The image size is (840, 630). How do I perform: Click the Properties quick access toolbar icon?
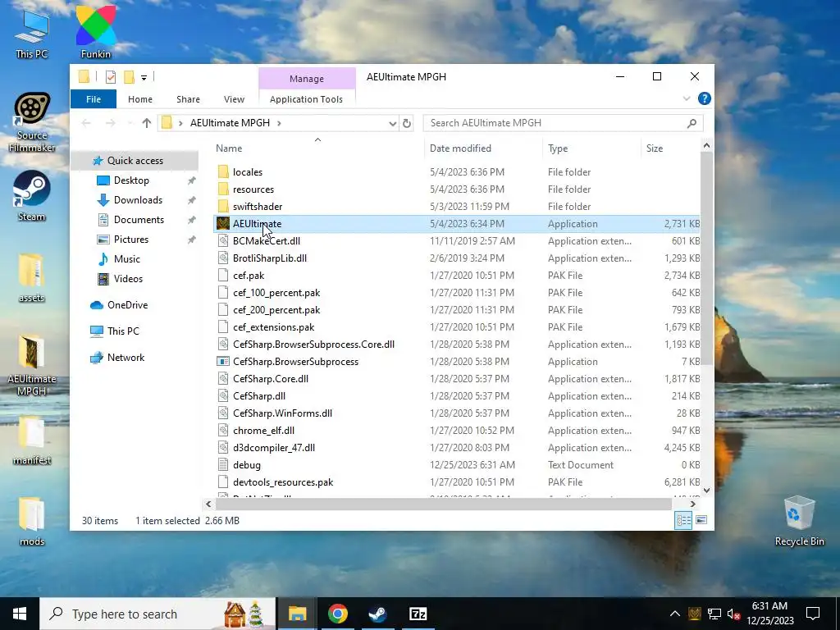(x=111, y=77)
